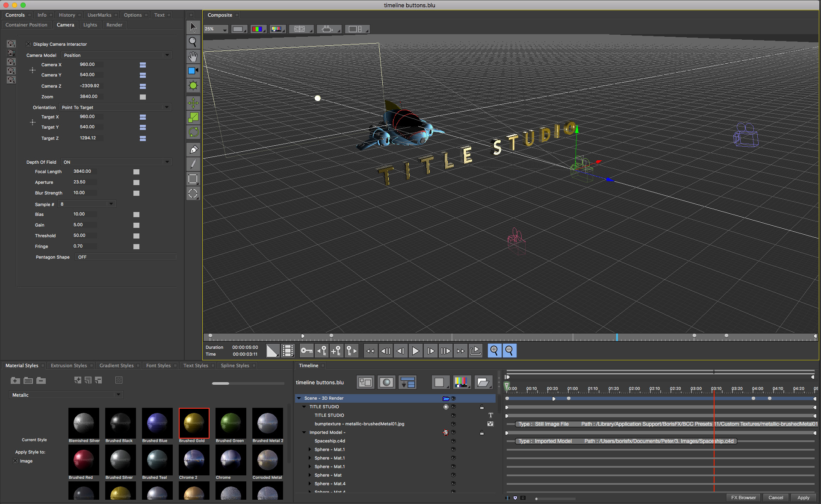Toggle Display Camera Interactor checkbox

pos(29,44)
